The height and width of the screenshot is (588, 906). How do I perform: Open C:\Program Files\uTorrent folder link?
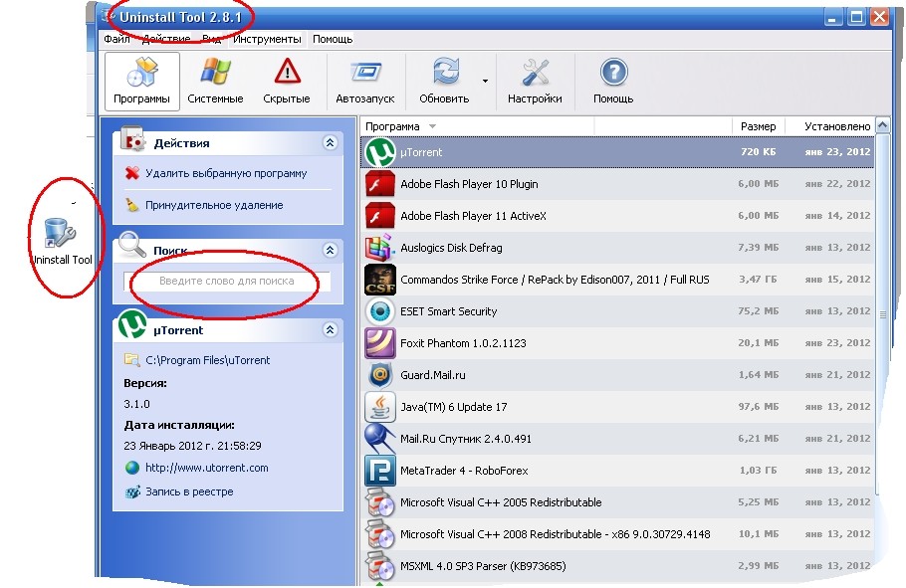[207, 360]
